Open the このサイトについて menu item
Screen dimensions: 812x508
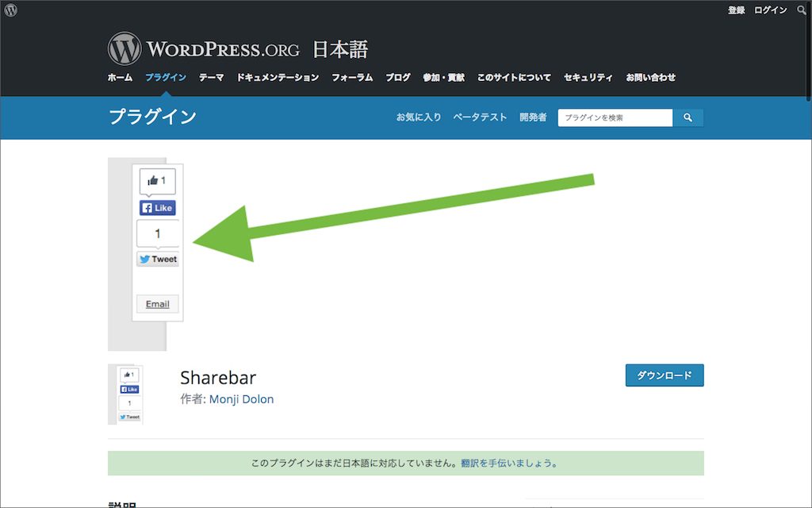click(x=514, y=77)
